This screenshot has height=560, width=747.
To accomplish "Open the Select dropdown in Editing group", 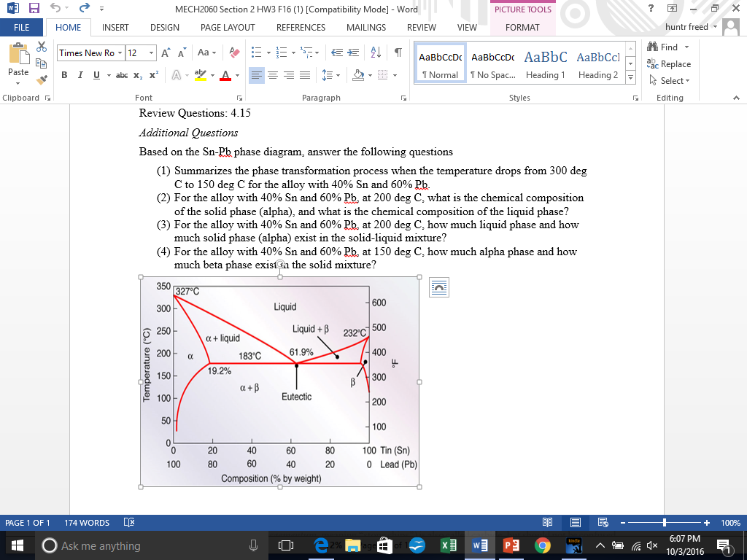I will [668, 80].
